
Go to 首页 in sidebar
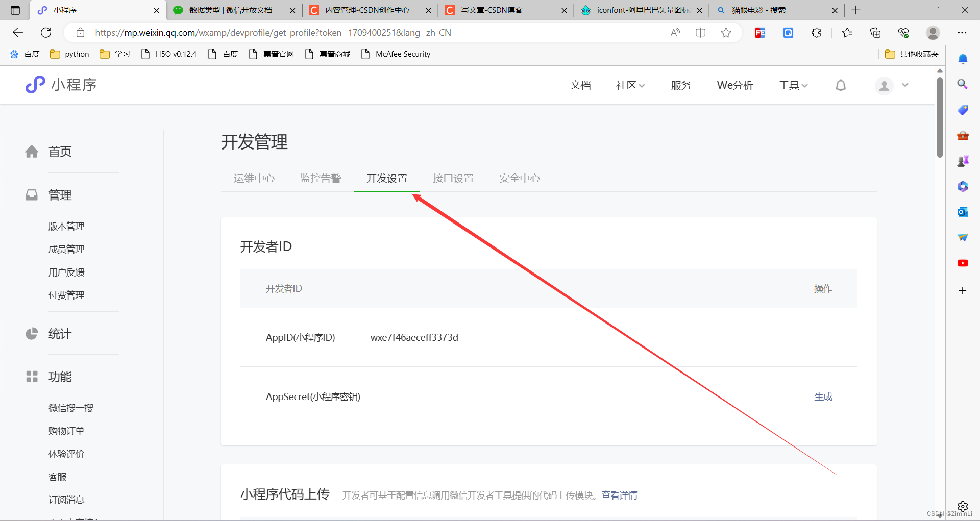pyautogui.click(x=60, y=152)
